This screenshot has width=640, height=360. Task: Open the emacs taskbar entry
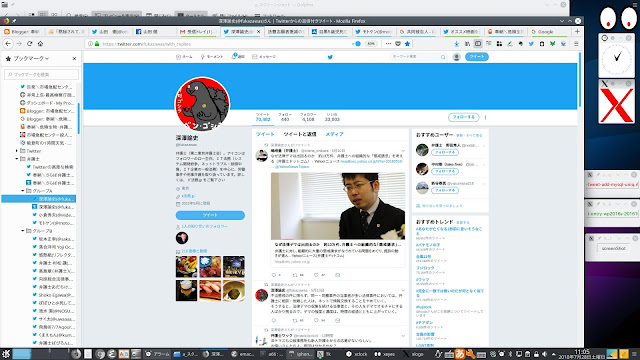(x=242, y=354)
